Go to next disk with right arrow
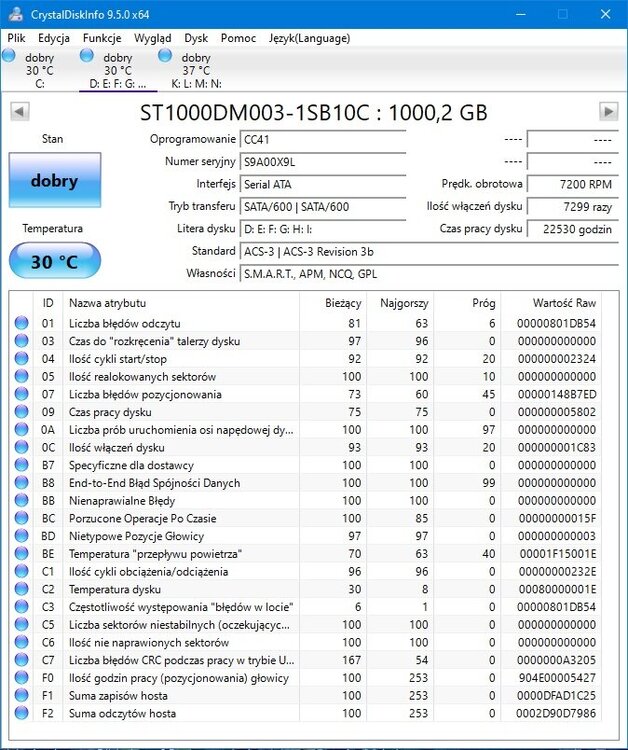This screenshot has width=628, height=750. pos(608,111)
